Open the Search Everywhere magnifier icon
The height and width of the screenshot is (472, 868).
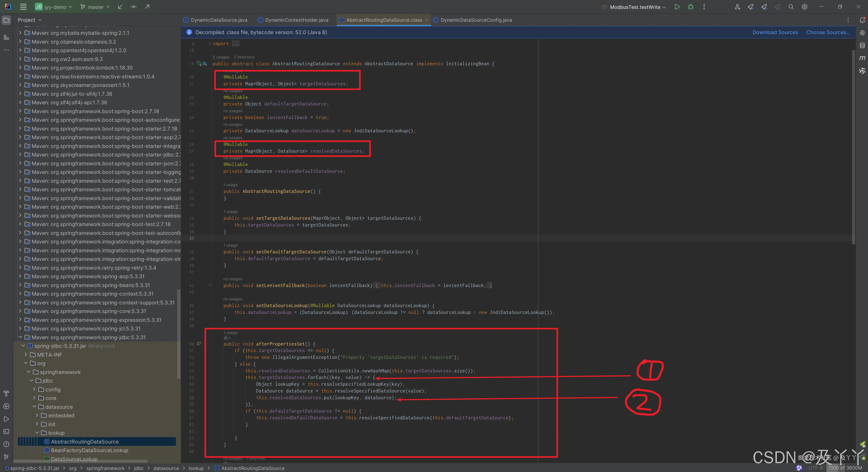791,7
